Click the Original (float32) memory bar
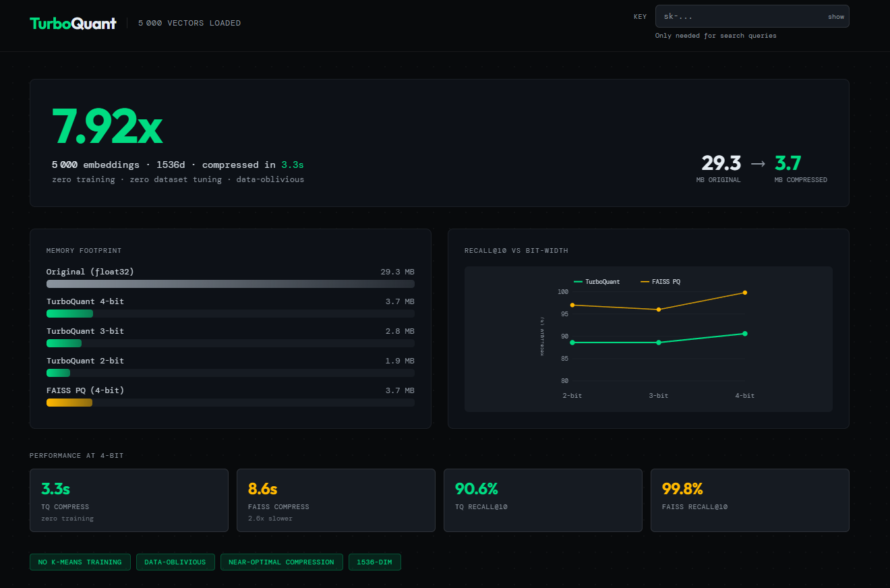Viewport: 890px width, 588px height. pos(230,284)
